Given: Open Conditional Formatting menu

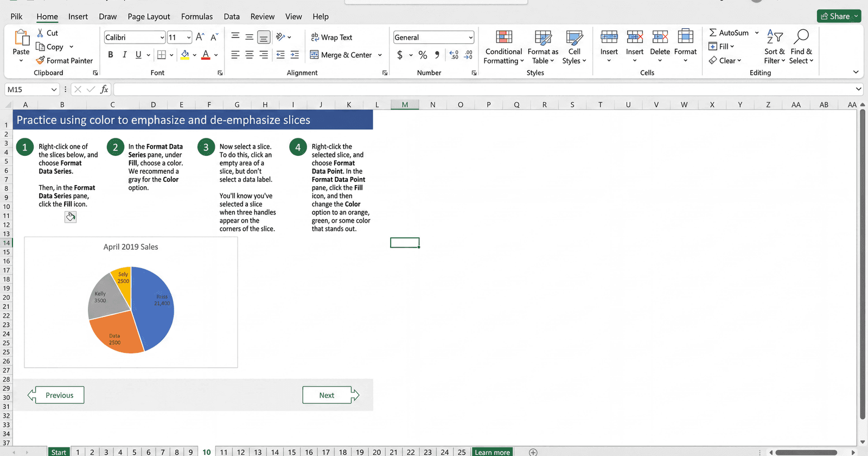Looking at the screenshot, I should pos(504,47).
